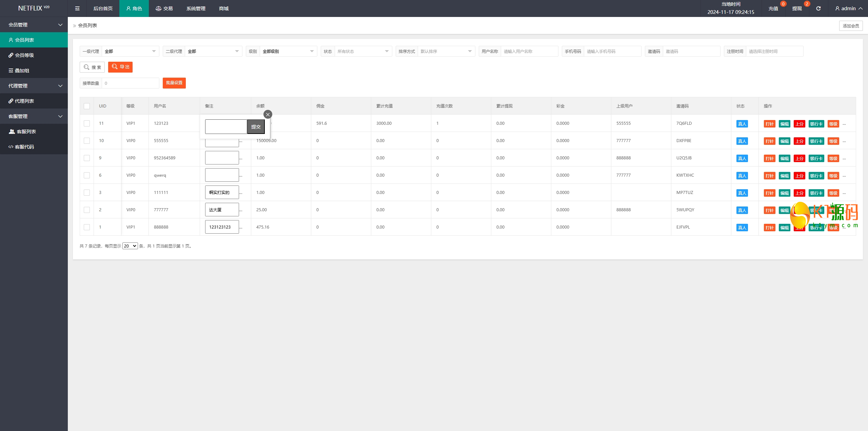
Task: Toggle the select-all checkbox in table header
Action: click(87, 106)
